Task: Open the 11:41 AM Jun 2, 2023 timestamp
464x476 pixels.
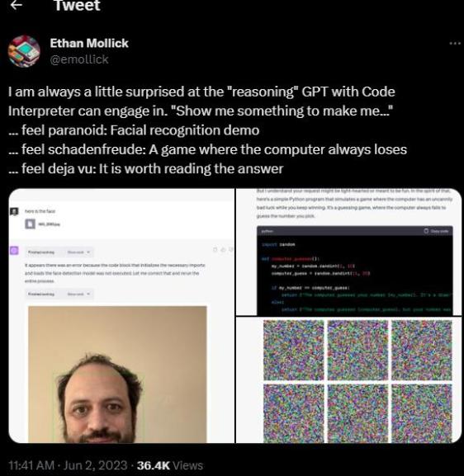Action: point(68,465)
